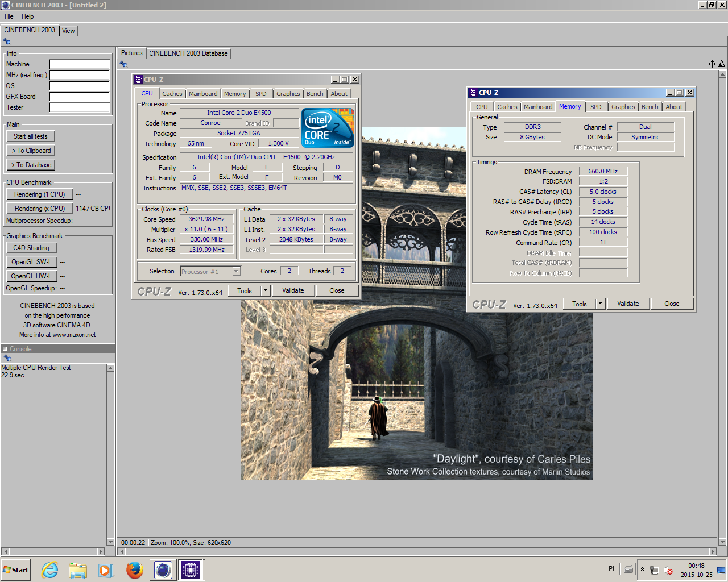
Task: Open the File menu
Action: [9, 16]
